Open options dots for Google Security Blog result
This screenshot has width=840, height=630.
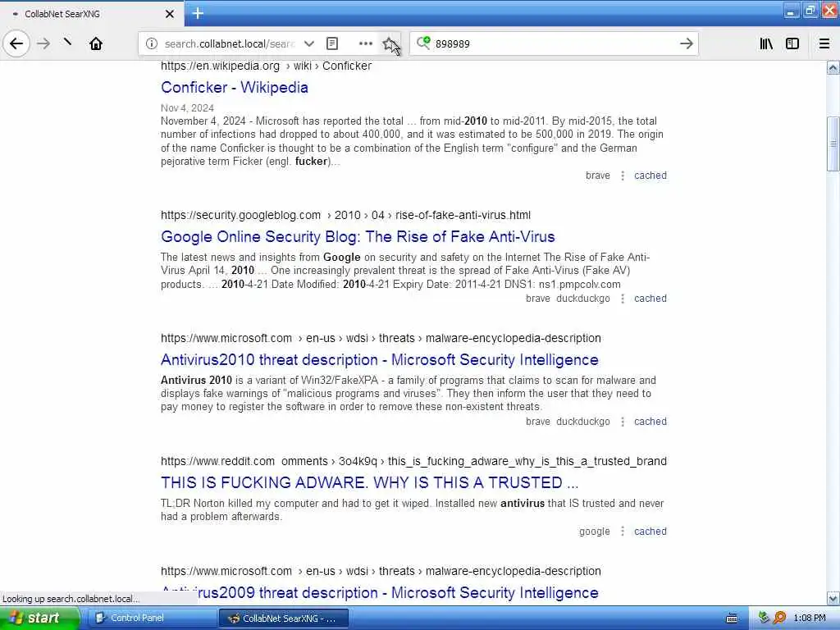[x=623, y=299]
